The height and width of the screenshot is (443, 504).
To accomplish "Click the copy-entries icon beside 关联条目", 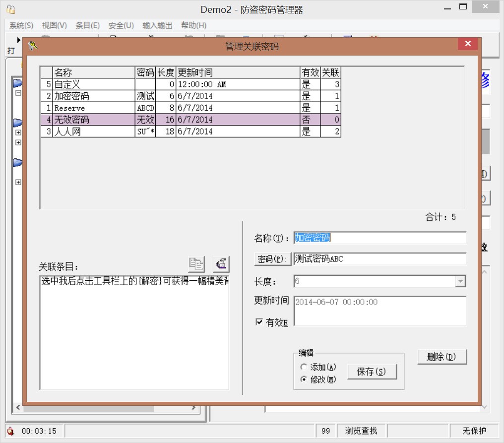I will click(197, 264).
